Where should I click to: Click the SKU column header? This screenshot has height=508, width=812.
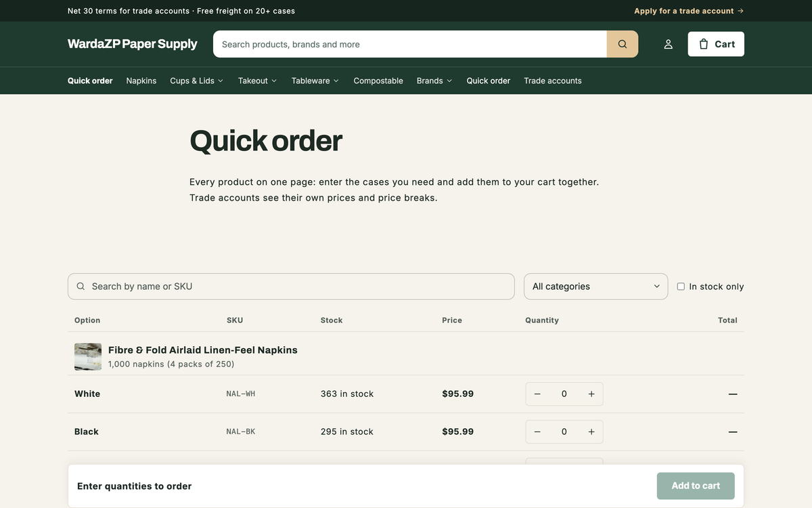235,320
